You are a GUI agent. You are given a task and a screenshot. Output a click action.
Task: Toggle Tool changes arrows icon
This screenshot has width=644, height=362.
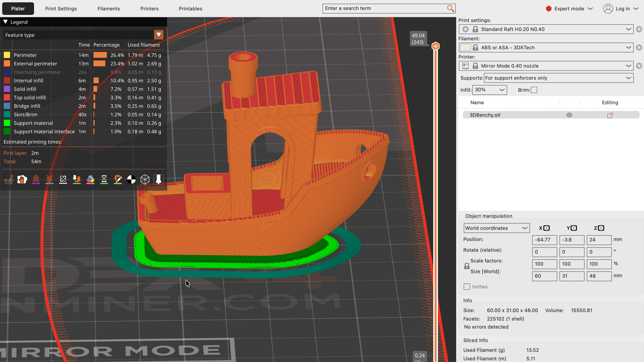(77, 179)
